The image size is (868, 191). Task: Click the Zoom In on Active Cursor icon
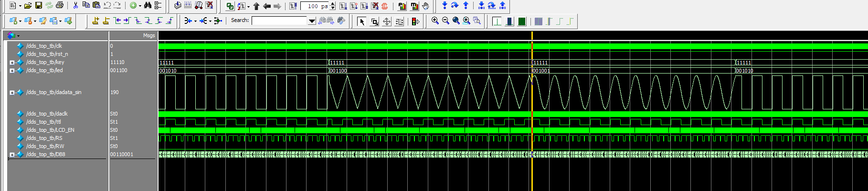pos(466,21)
